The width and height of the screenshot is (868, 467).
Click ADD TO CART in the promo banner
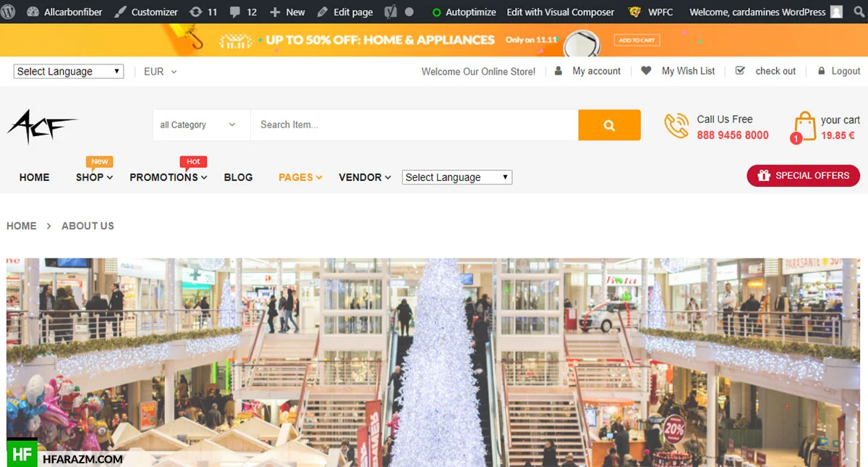tap(637, 41)
